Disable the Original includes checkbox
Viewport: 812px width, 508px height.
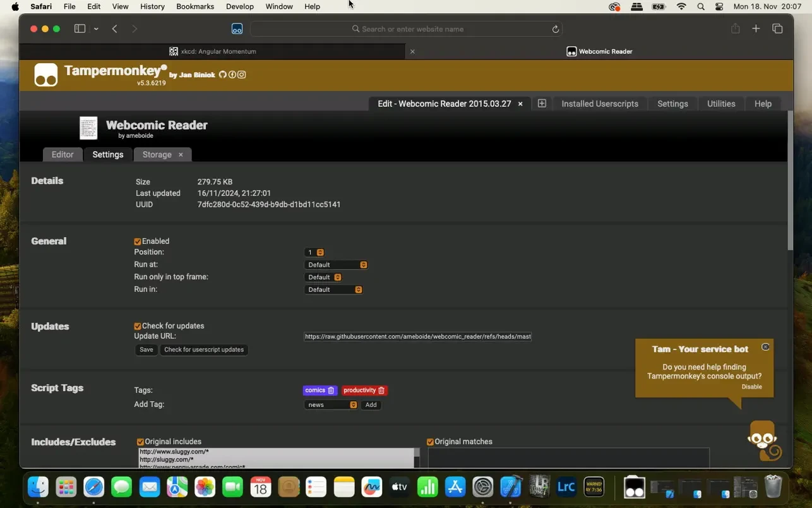point(140,442)
